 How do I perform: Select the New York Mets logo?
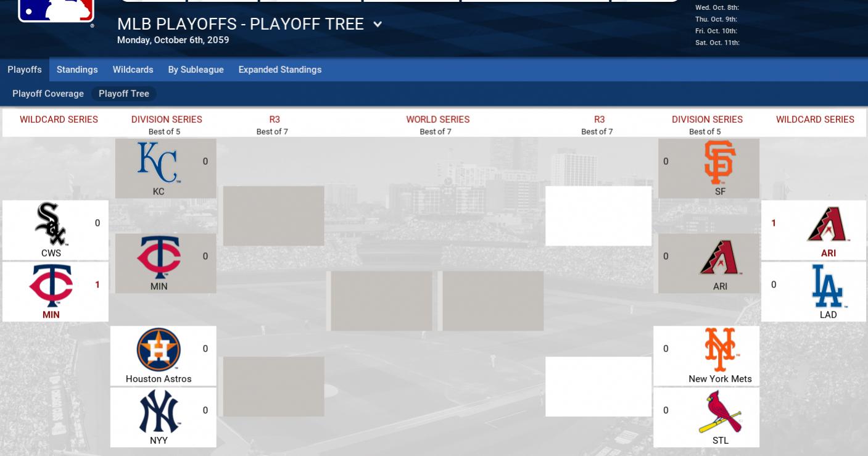720,349
